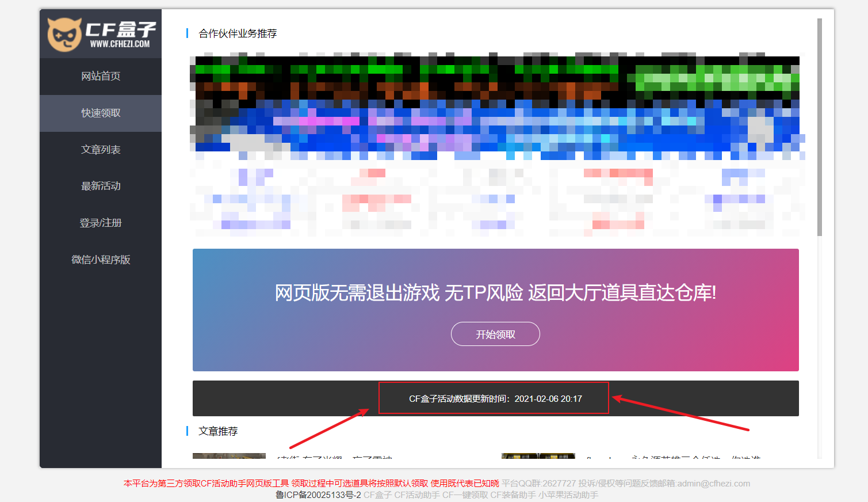Click the 平台QQ群:2627727 footer text
This screenshot has width=868, height=502.
(x=538, y=484)
